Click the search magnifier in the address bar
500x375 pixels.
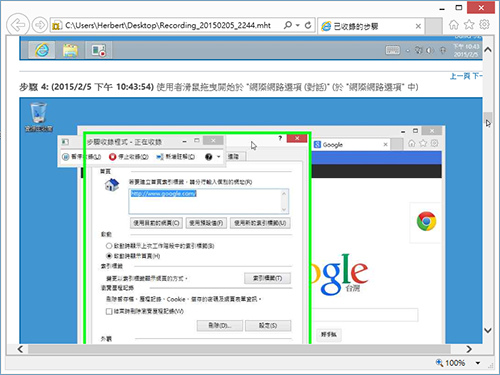(x=288, y=25)
